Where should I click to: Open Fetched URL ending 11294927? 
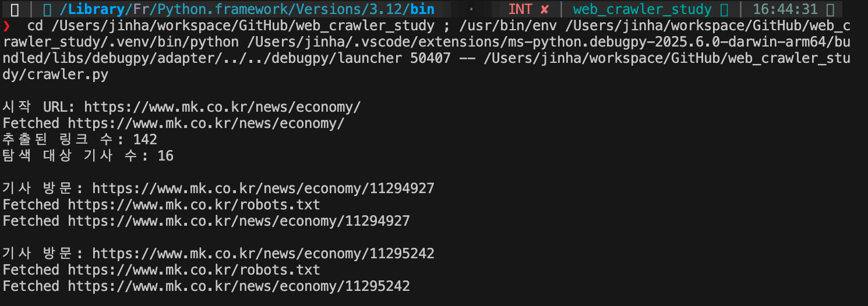pyautogui.click(x=239, y=221)
